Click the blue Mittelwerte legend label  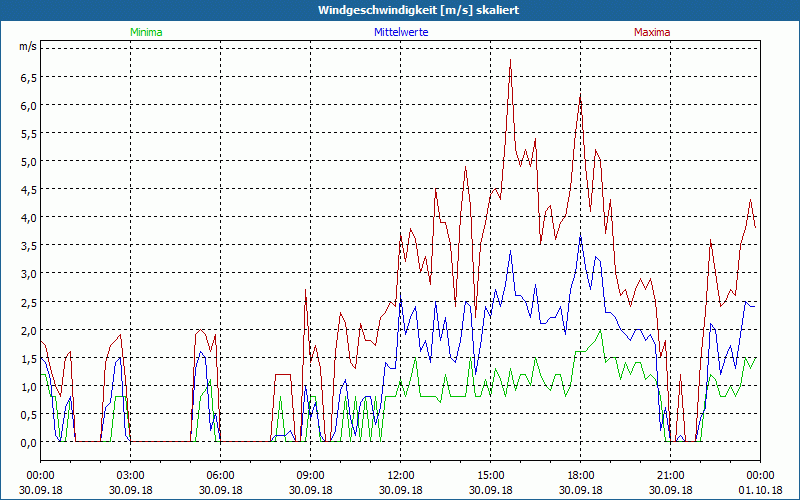tap(400, 32)
